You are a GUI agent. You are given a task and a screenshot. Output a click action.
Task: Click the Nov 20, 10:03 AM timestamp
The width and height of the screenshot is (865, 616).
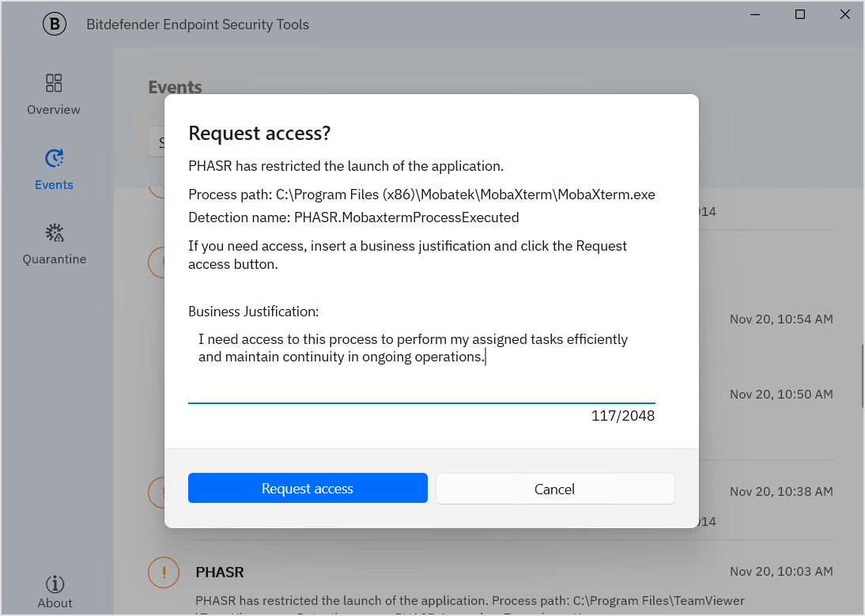coord(781,571)
